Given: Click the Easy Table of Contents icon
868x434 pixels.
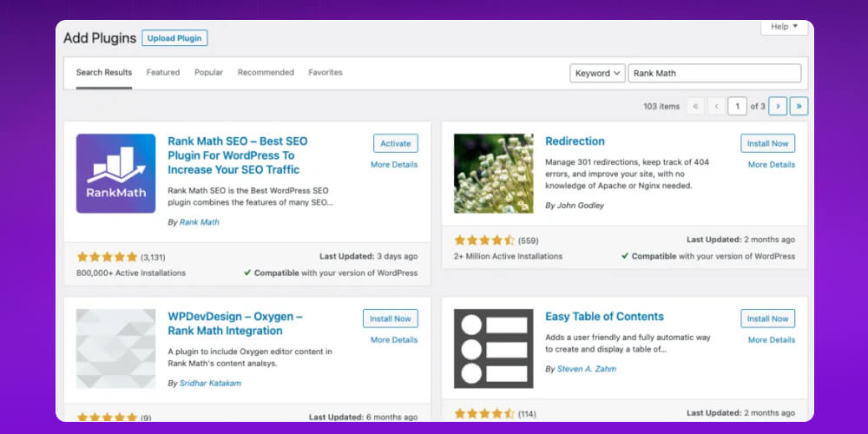Looking at the screenshot, I should (494, 349).
